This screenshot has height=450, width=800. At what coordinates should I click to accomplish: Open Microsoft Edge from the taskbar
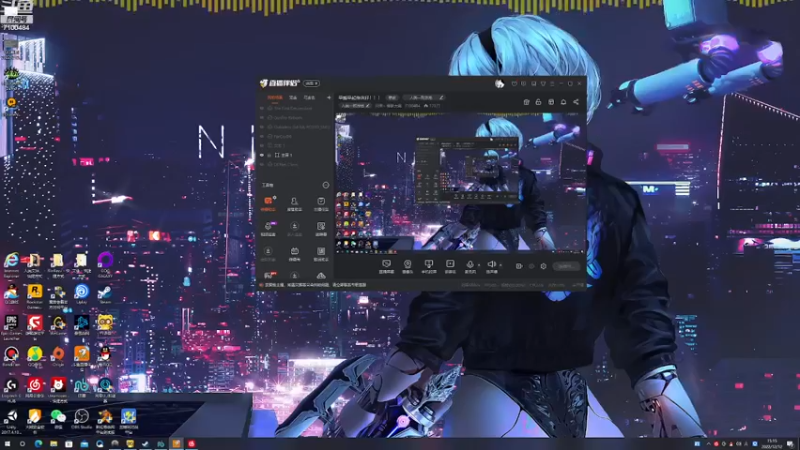(38, 444)
